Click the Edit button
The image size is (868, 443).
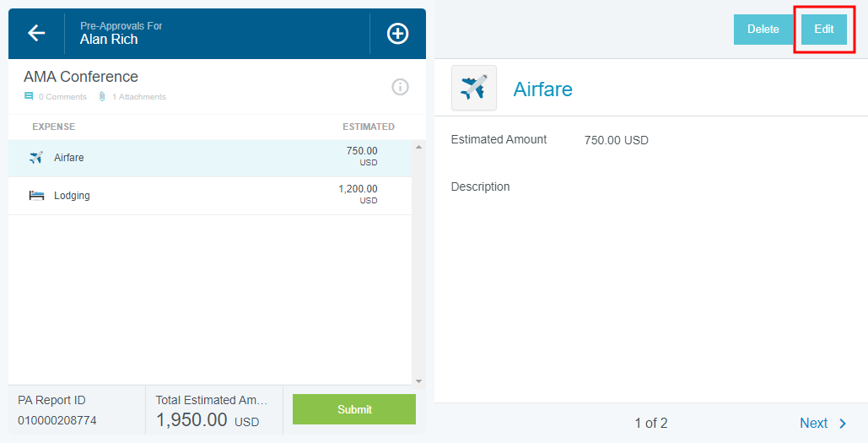(x=823, y=30)
